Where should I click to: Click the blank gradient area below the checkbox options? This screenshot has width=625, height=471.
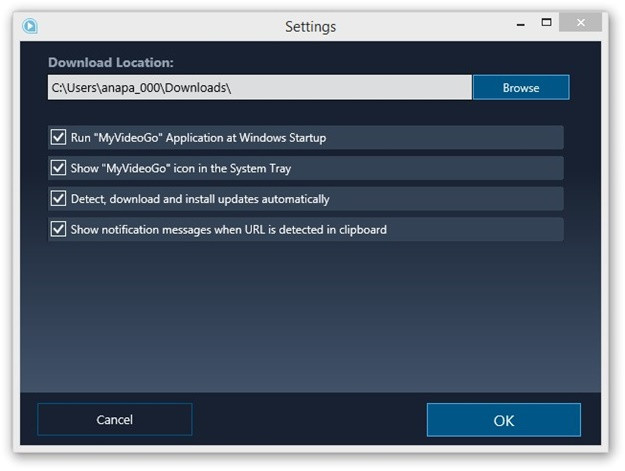[x=311, y=317]
